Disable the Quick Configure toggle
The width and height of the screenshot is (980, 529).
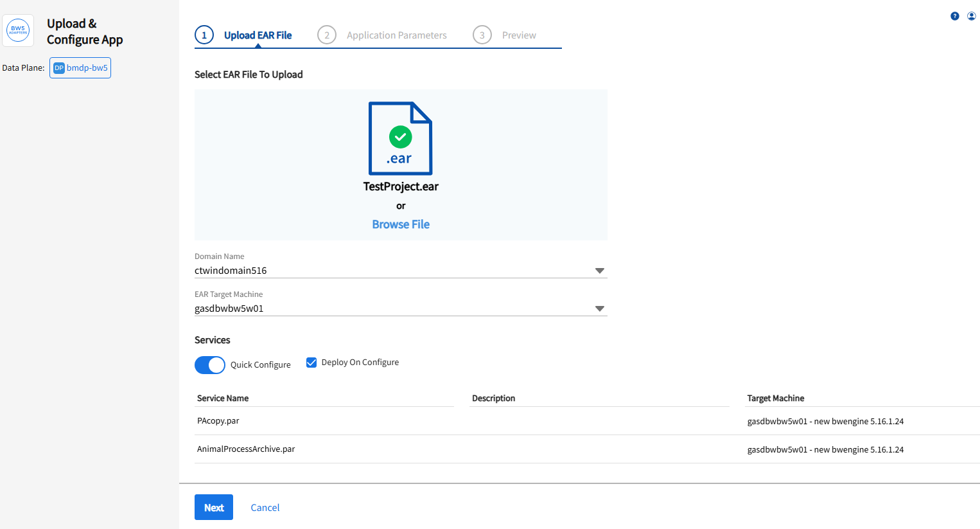(x=210, y=365)
